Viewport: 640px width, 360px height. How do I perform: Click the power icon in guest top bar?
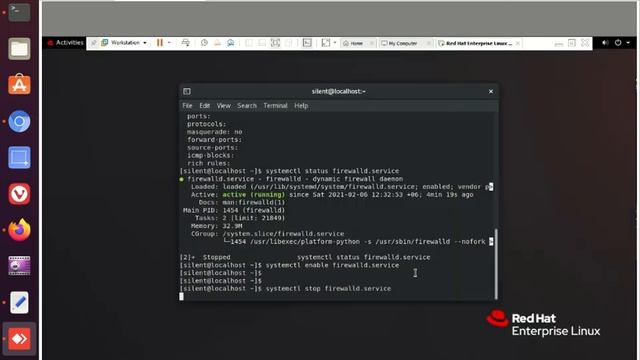point(618,42)
